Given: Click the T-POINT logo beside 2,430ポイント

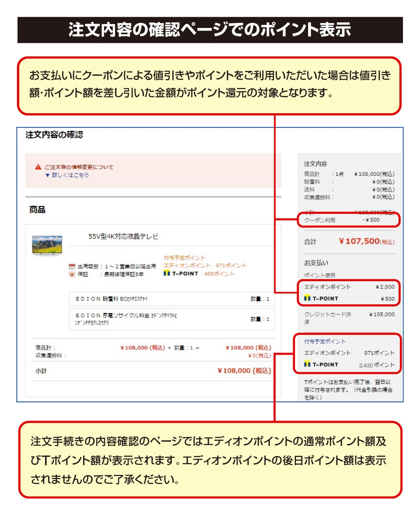Looking at the screenshot, I should click(x=321, y=365).
